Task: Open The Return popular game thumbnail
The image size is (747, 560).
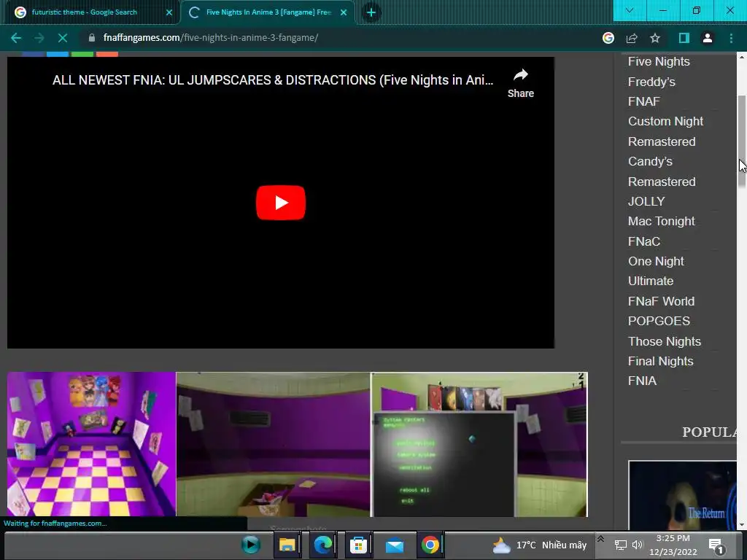Action: coord(682,495)
